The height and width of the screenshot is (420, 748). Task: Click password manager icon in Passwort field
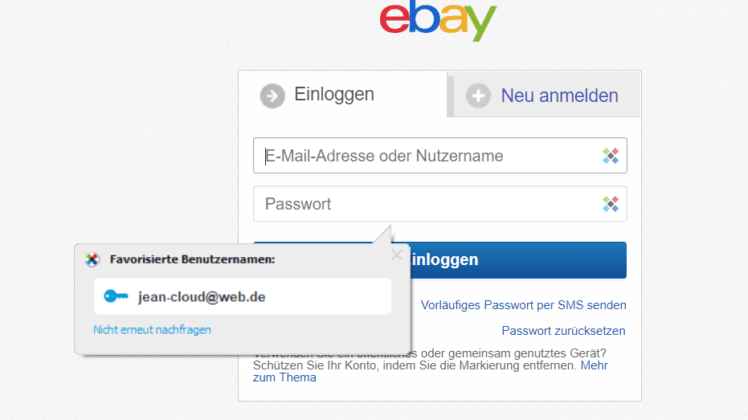(611, 204)
